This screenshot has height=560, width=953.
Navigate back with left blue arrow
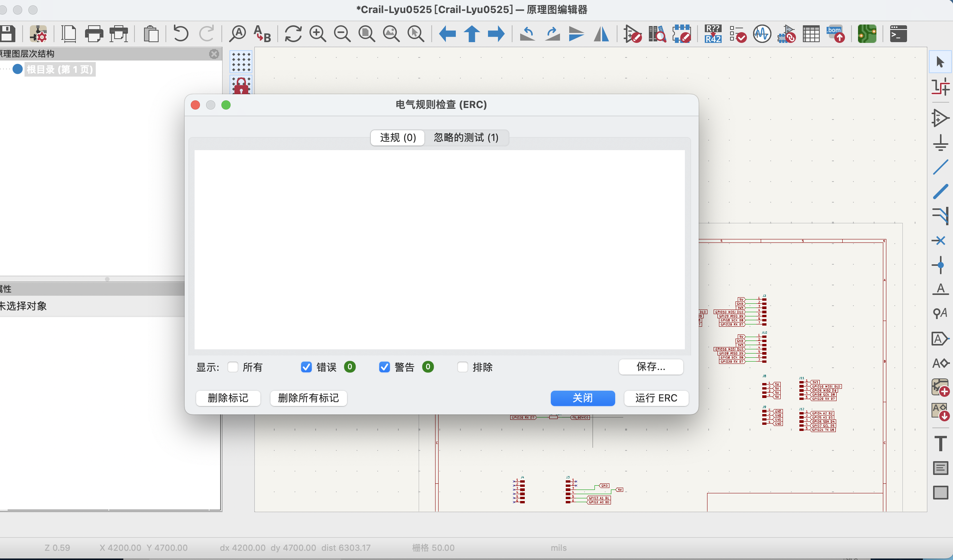click(447, 34)
